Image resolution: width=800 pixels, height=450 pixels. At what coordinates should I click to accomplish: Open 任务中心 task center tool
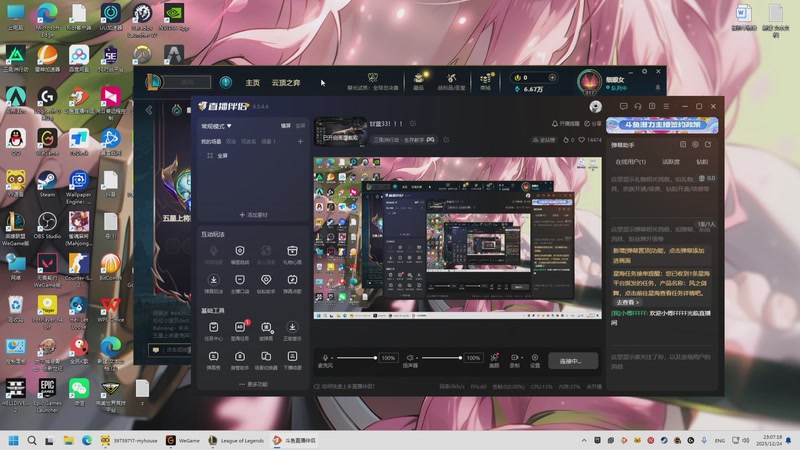pyautogui.click(x=213, y=331)
